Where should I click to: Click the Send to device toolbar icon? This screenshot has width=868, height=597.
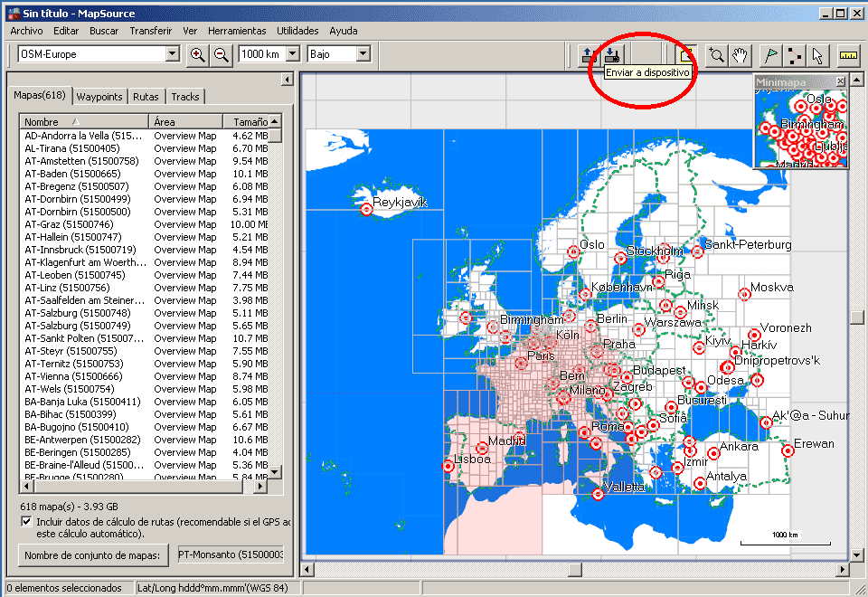612,55
